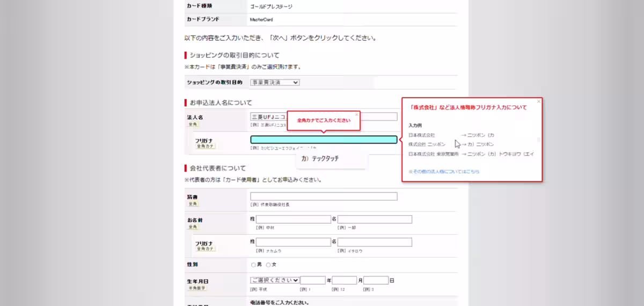Click into the 肩書 input field
The width and height of the screenshot is (644, 306).
[x=324, y=196]
